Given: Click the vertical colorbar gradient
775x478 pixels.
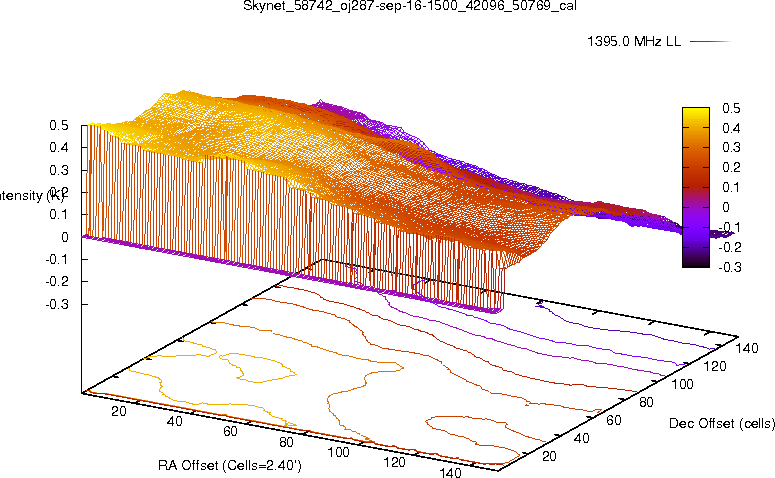Looking at the screenshot, I should [696, 187].
